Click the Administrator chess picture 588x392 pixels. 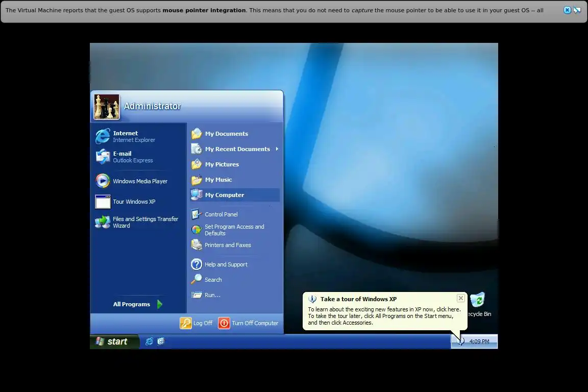pyautogui.click(x=107, y=107)
